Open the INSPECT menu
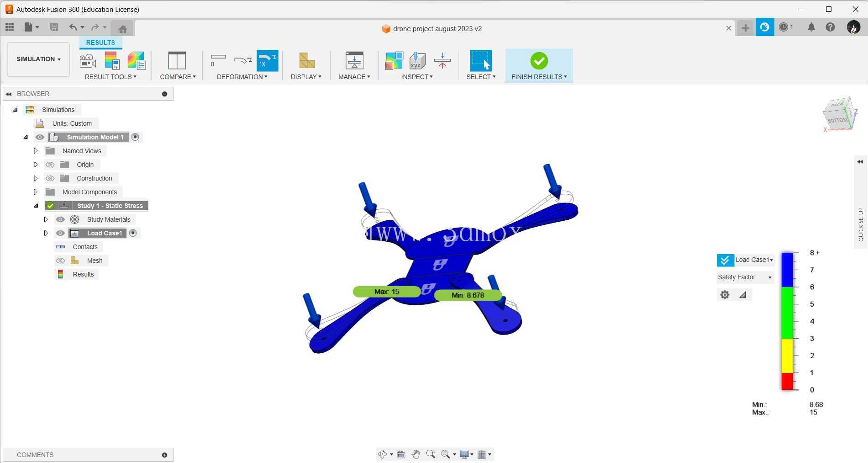The image size is (868, 463). point(417,77)
